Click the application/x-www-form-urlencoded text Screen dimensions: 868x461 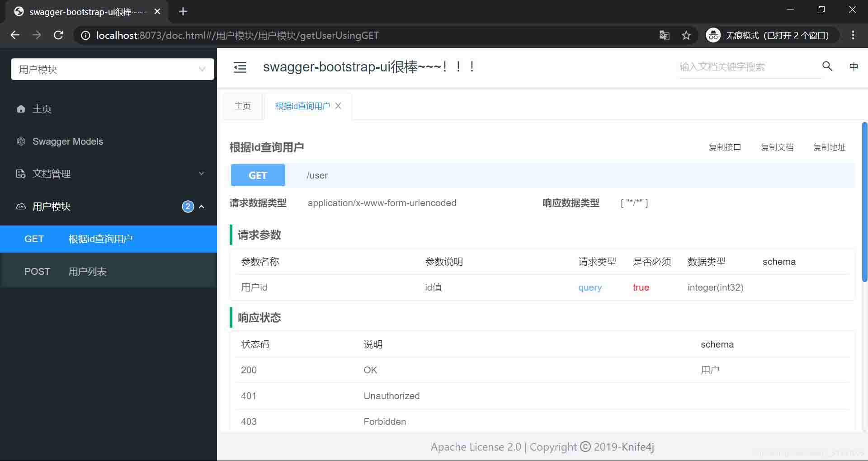(382, 203)
